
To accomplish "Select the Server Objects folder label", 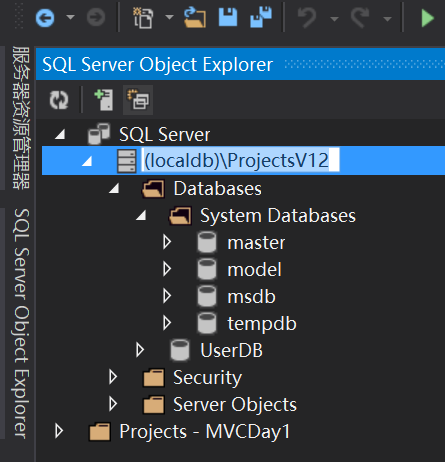I will click(x=235, y=405).
